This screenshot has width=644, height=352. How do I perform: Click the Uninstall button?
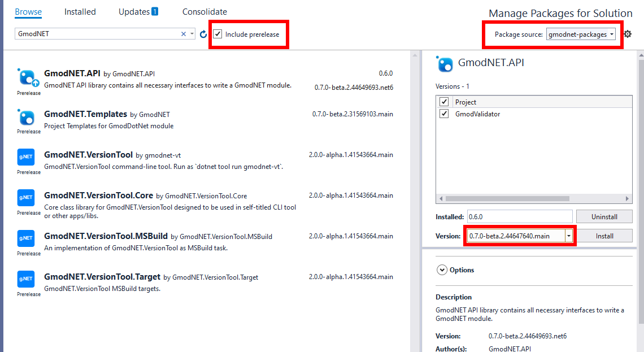[x=604, y=216]
